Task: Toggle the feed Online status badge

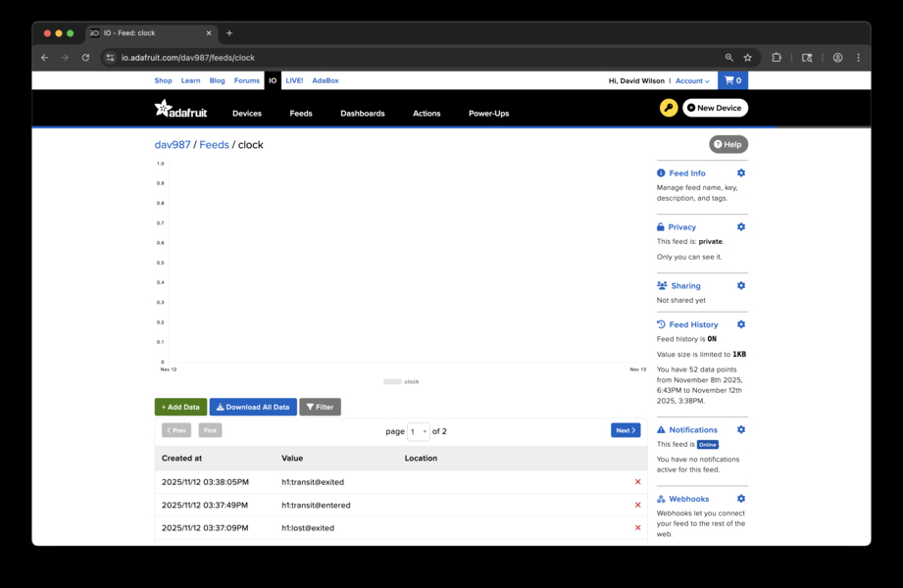Action: [x=708, y=444]
